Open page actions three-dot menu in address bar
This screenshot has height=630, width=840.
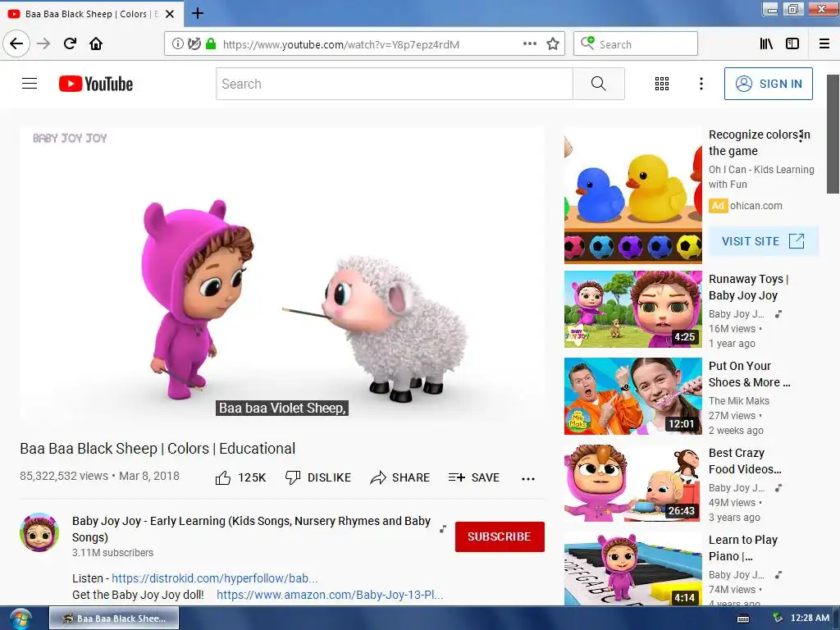click(529, 44)
